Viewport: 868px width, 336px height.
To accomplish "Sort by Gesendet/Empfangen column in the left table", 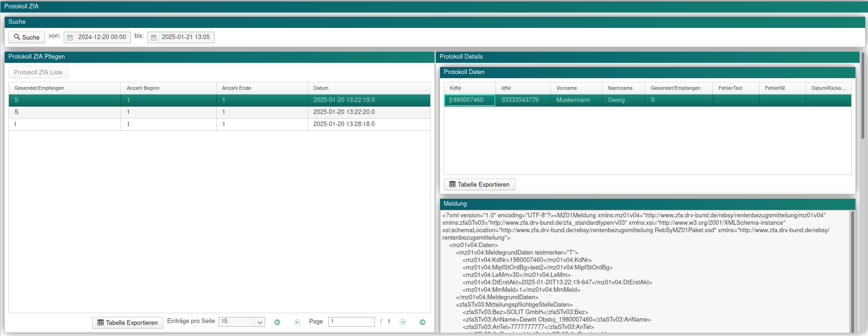I will click(65, 88).
